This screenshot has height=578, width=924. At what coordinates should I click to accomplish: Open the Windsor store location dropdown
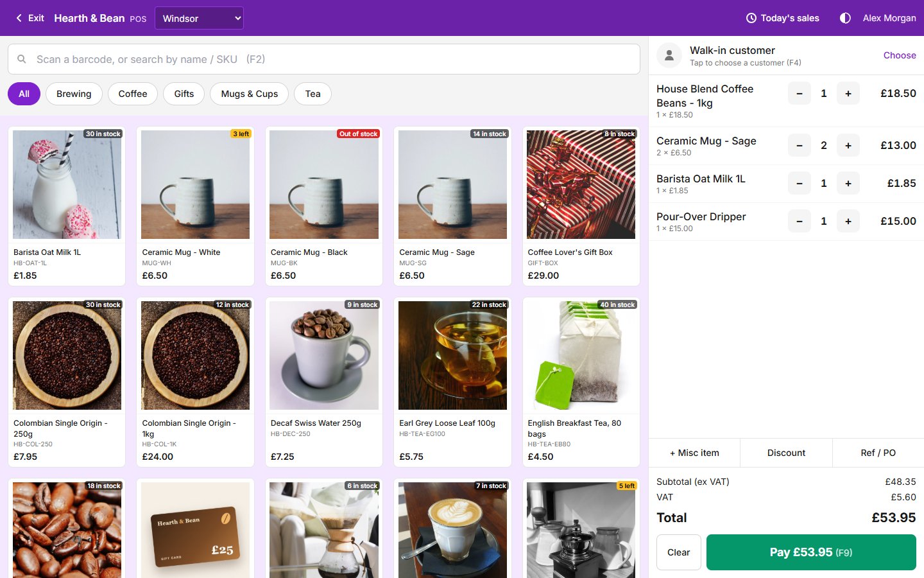tap(199, 18)
